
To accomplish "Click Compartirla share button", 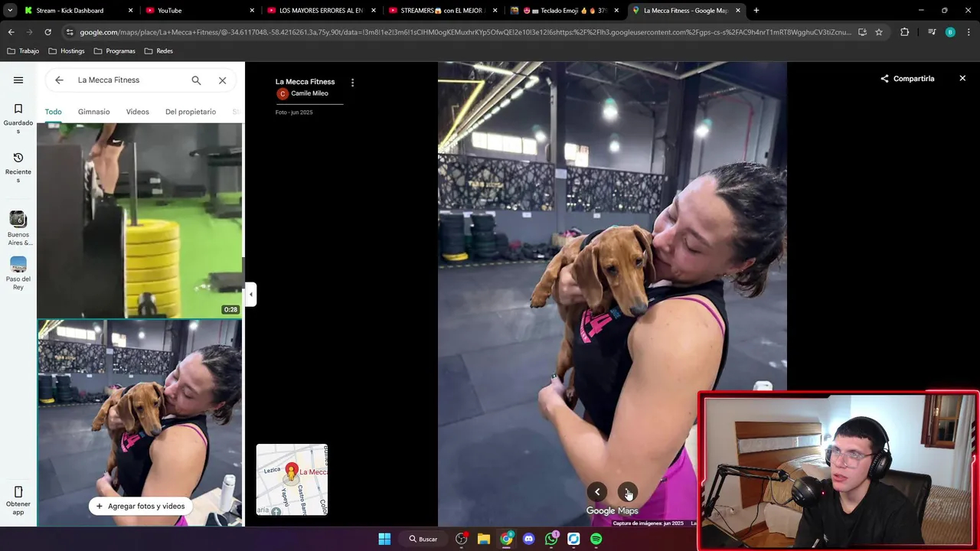I will pos(907,79).
